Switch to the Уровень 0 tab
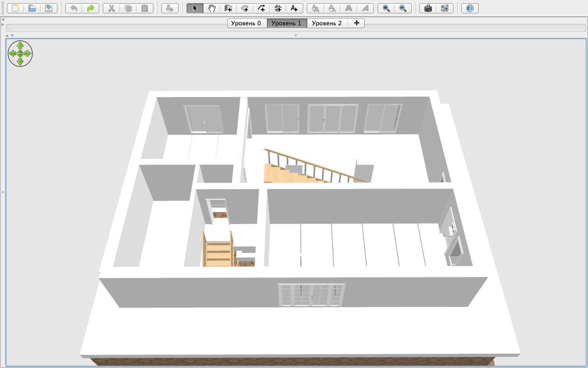588x368 pixels. [x=246, y=23]
